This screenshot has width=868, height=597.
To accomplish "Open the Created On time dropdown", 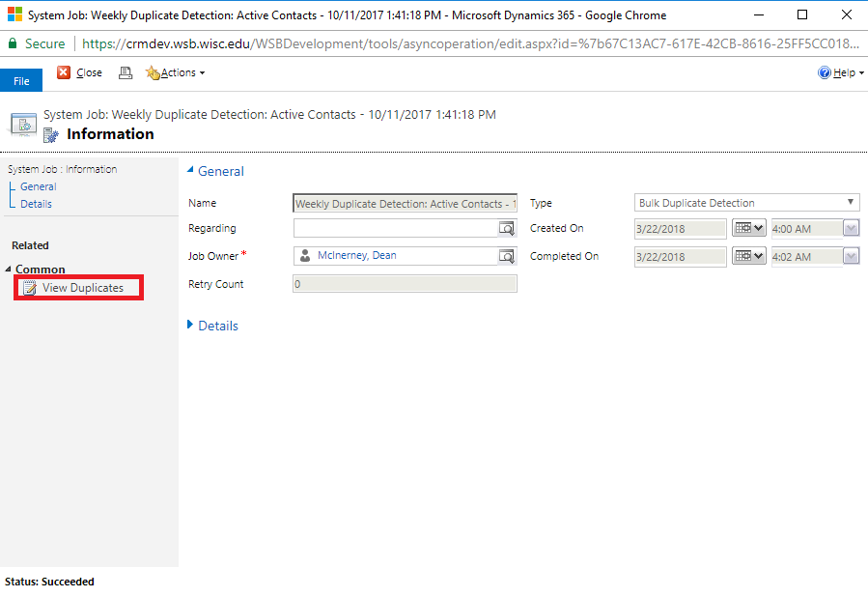I will [851, 229].
